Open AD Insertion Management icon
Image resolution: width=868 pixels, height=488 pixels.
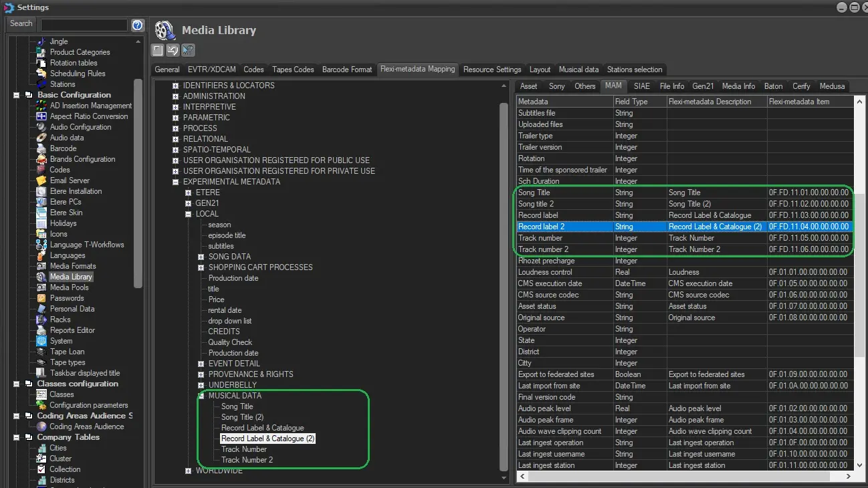42,106
